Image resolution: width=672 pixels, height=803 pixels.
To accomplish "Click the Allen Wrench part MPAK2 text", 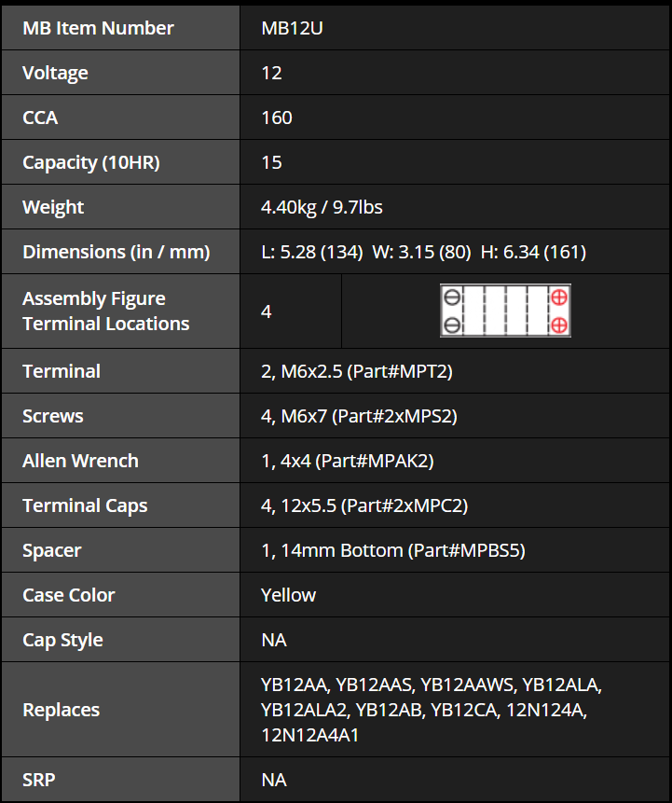I will [374, 461].
